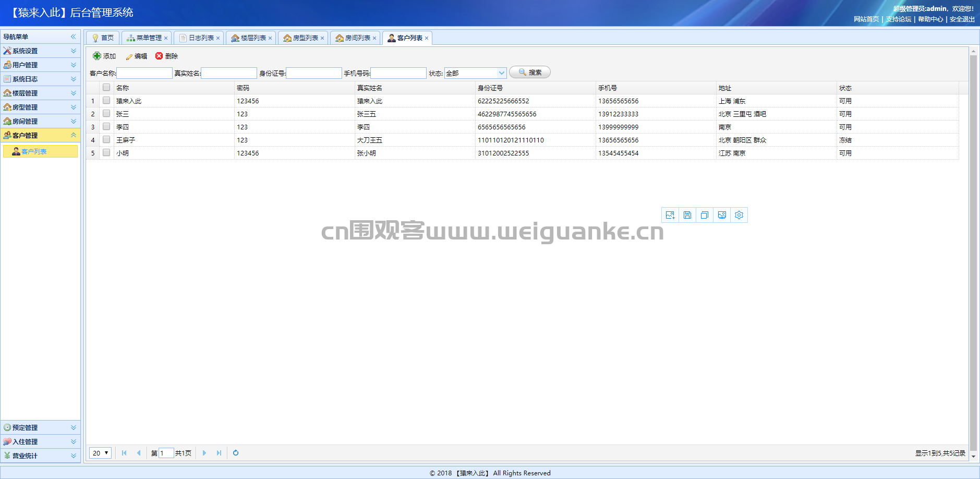980x479 pixels.
Task: Expand the 房型管理 accordion chevron
Action: pyautogui.click(x=74, y=107)
